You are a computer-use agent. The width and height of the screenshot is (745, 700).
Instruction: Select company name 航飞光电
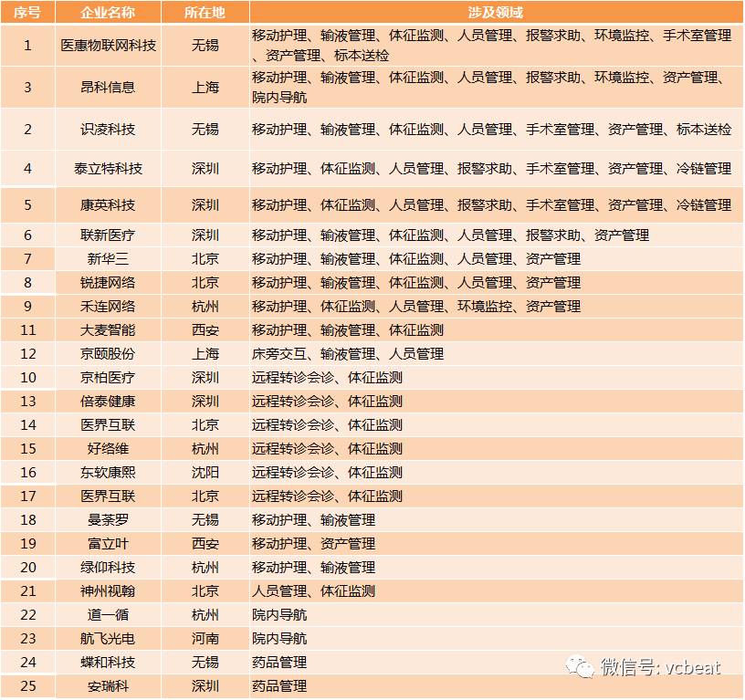[x=108, y=638]
